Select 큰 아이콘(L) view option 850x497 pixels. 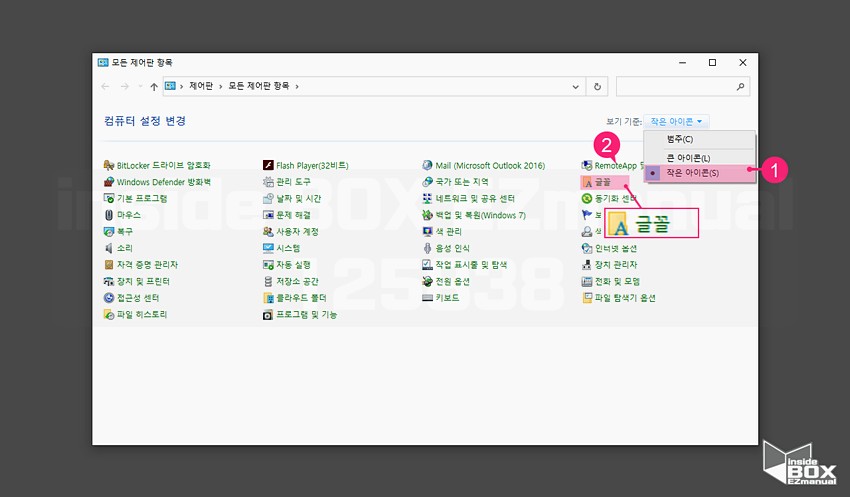point(699,158)
